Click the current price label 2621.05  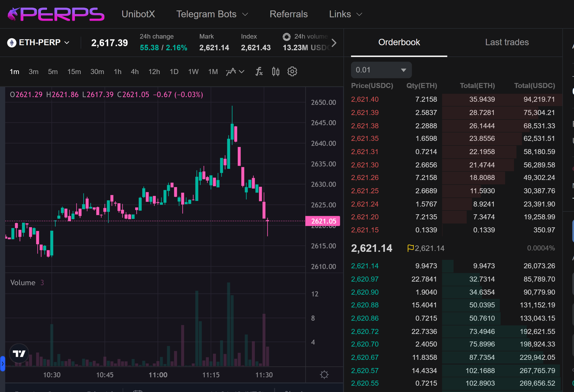pyautogui.click(x=323, y=221)
